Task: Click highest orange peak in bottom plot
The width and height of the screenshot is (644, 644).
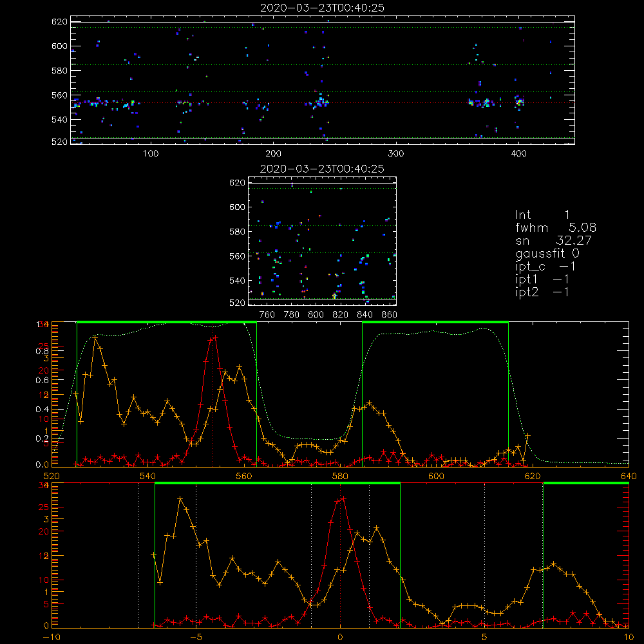Action: point(180,498)
